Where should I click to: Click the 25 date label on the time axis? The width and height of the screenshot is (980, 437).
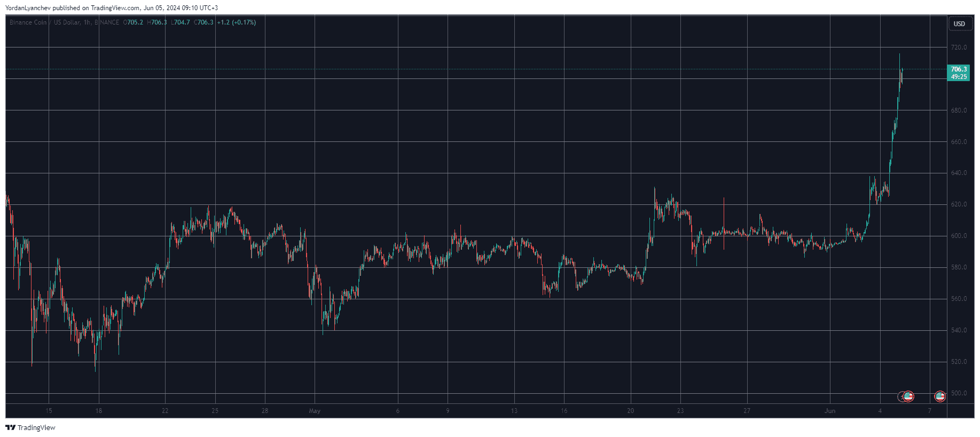[x=215, y=411]
